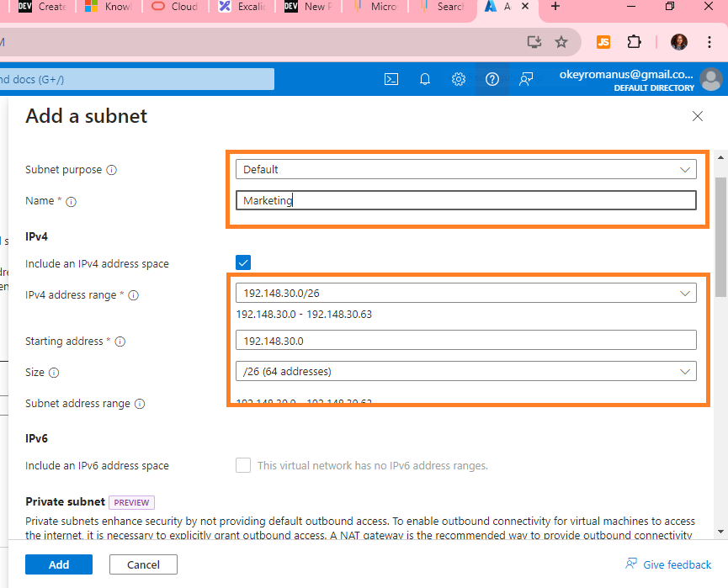Open the IPv4 address range dropdown
728x588 pixels.
466,294
